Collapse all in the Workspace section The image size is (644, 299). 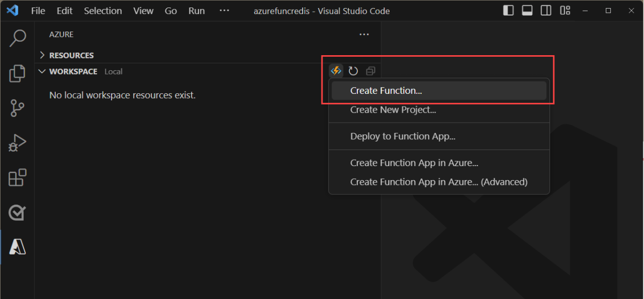pyautogui.click(x=370, y=71)
